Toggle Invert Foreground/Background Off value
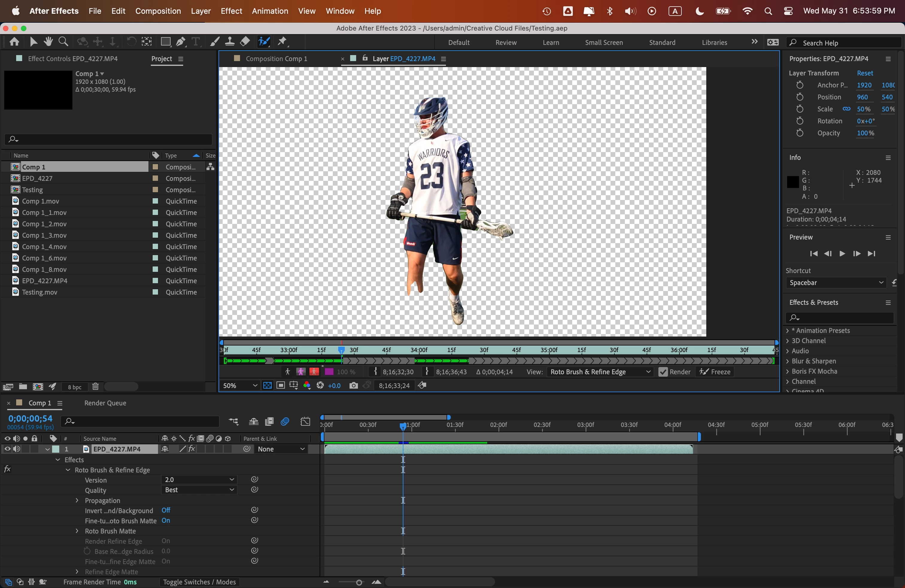 tap(166, 510)
